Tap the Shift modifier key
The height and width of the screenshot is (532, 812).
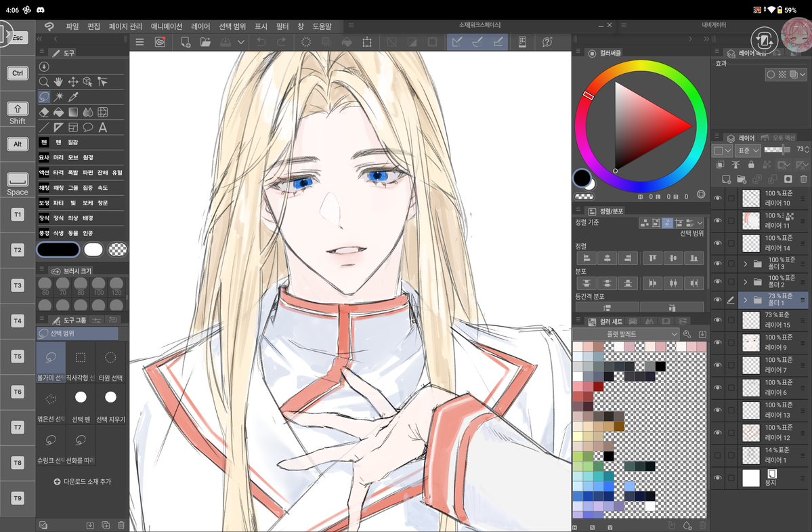(x=18, y=113)
